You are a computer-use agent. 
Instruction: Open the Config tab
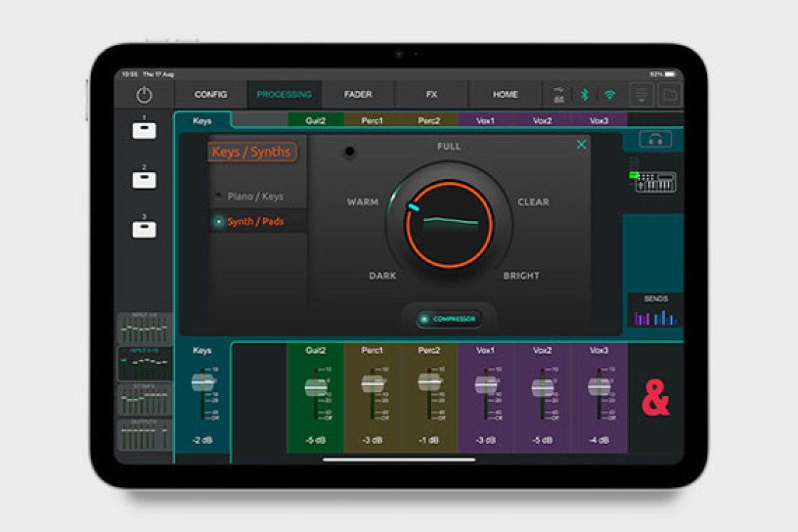click(x=211, y=95)
